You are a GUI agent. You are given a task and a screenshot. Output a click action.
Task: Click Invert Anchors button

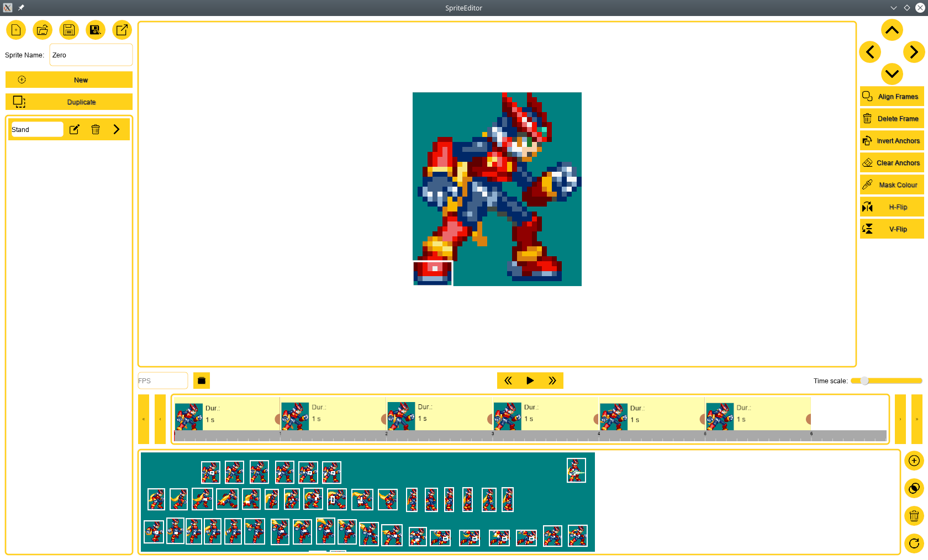(x=892, y=140)
